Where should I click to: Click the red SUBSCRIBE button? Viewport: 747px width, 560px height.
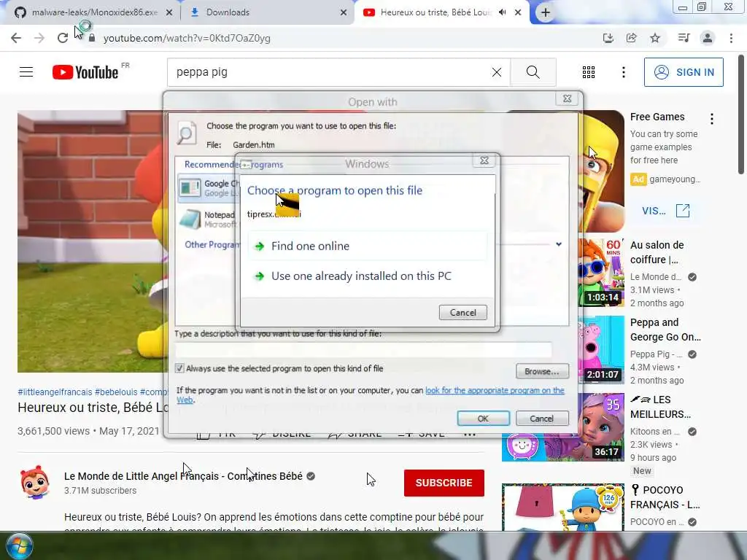[444, 483]
